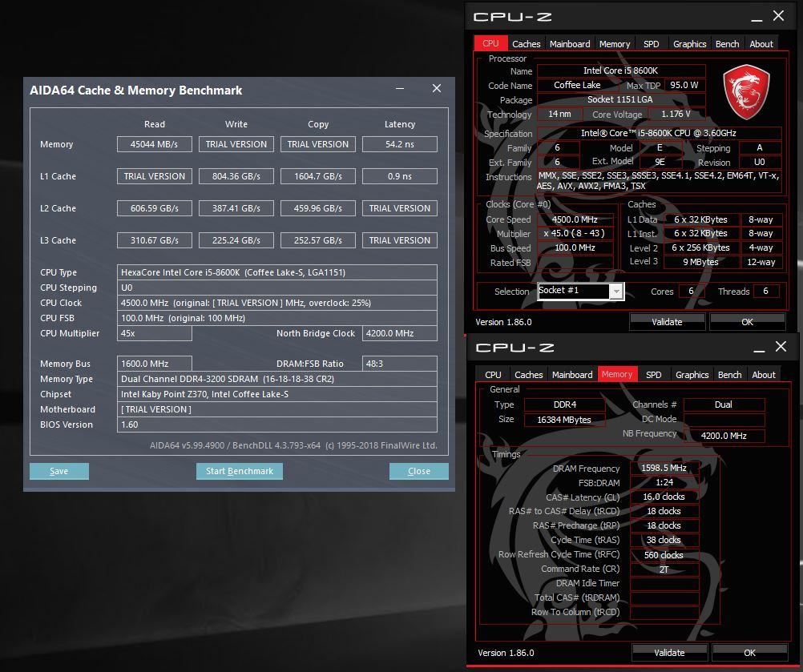Click L3 Cache Write 225.24 GB/s
The width and height of the screenshot is (803, 672).
[236, 240]
